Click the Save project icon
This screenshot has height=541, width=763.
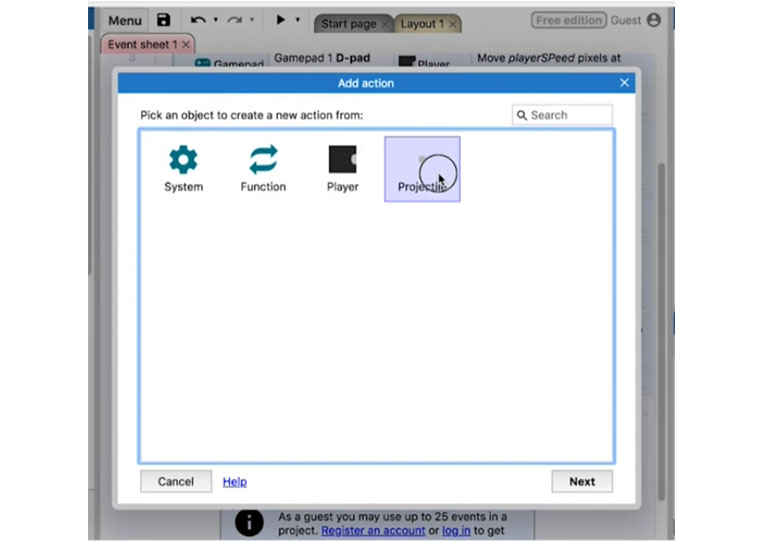[164, 20]
